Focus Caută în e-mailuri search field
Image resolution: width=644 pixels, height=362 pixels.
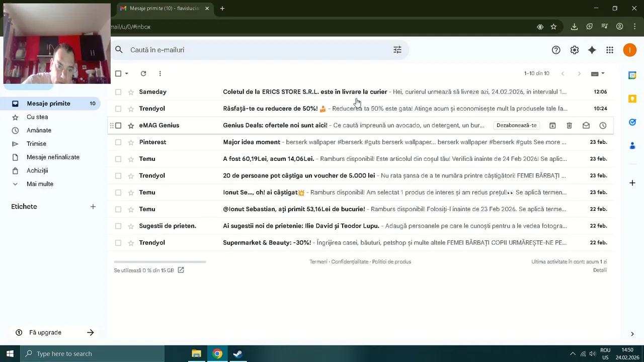(259, 50)
